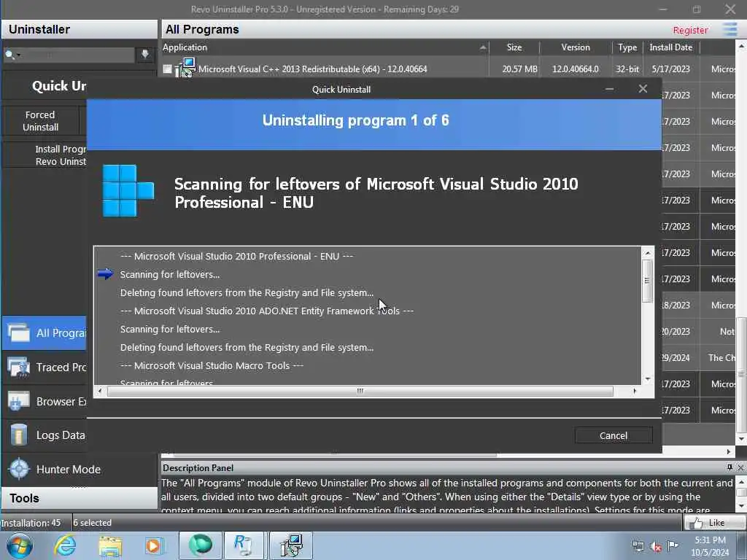Sort programs by the Size column
The width and height of the screenshot is (747, 560).
point(514,47)
